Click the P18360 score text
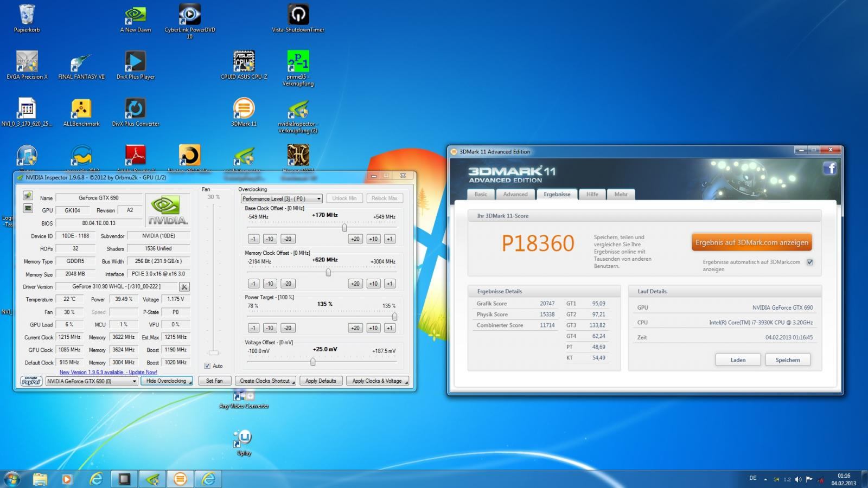868x488 pixels. pos(538,243)
